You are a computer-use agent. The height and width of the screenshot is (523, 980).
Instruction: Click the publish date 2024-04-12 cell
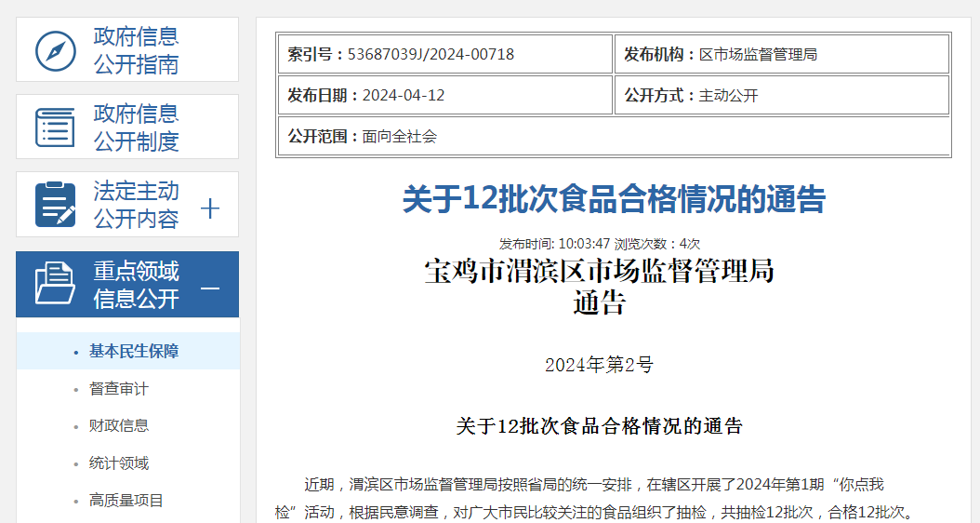[404, 95]
